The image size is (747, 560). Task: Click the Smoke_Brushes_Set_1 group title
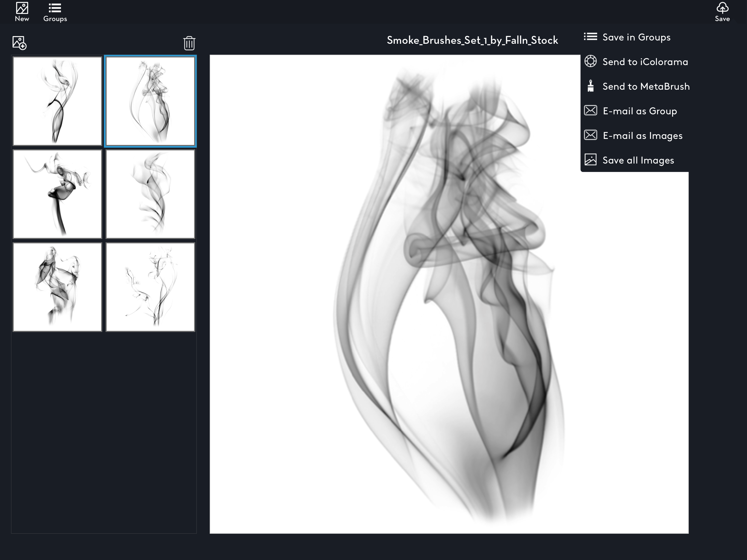coord(472,40)
